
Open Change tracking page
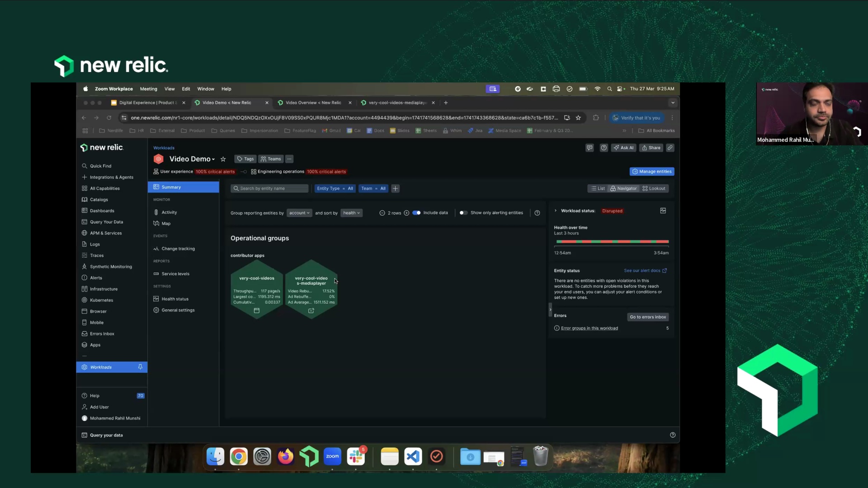click(x=178, y=249)
